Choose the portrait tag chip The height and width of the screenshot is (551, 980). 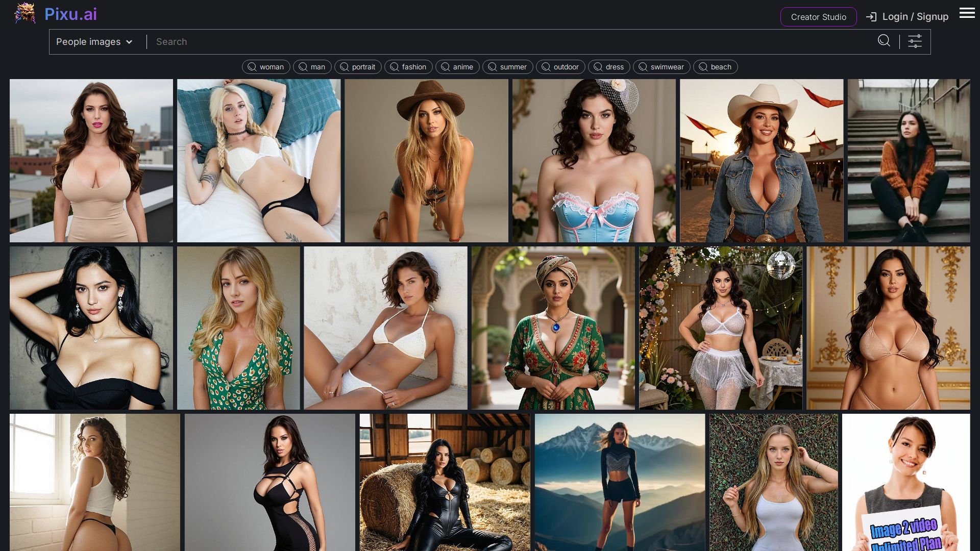[x=358, y=67]
